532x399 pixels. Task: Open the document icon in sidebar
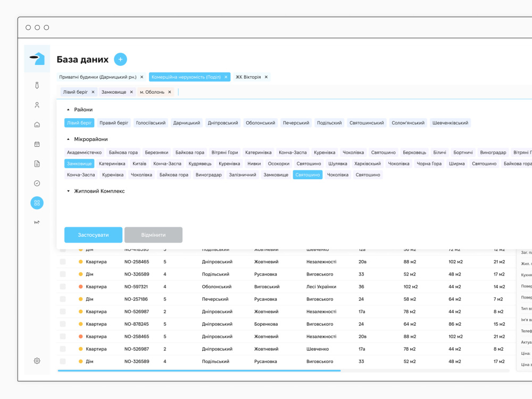tap(37, 164)
